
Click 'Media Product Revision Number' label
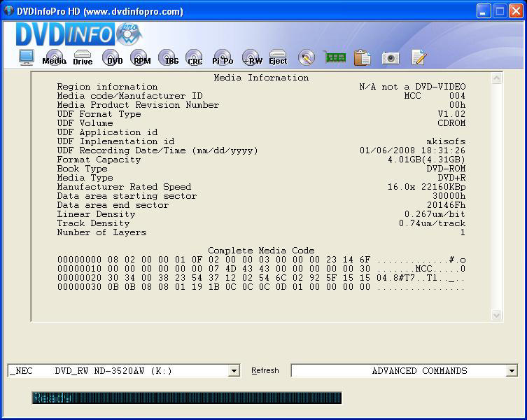click(x=138, y=105)
